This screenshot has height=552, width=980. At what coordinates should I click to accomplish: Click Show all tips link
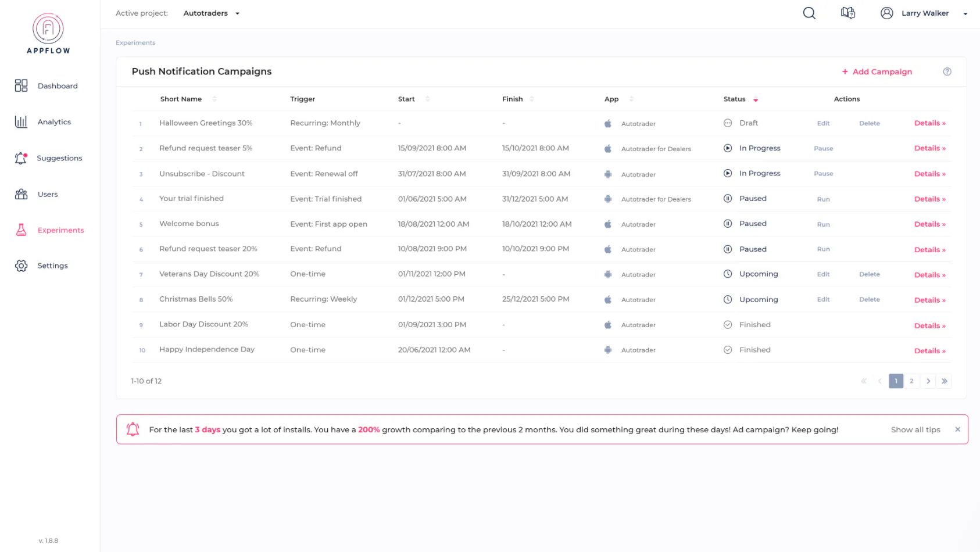coord(915,429)
